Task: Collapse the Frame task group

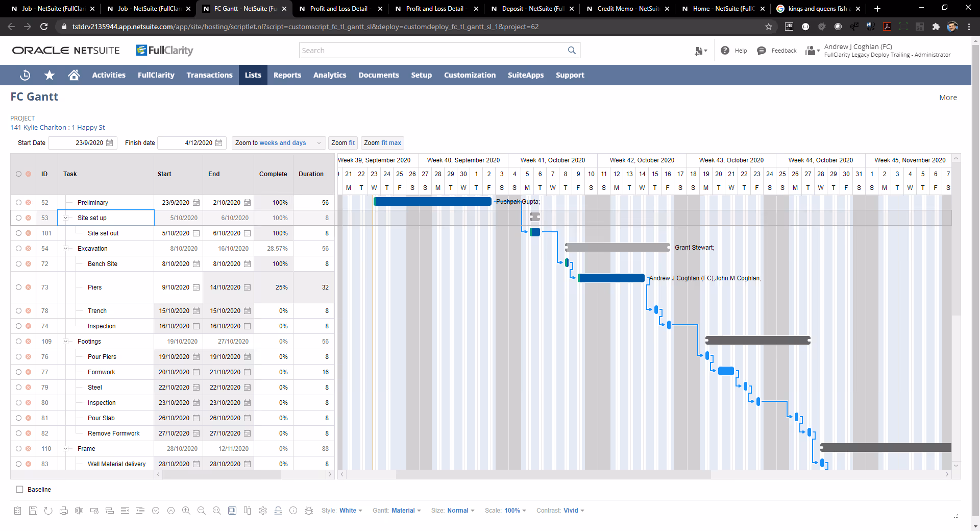Action: coord(66,449)
